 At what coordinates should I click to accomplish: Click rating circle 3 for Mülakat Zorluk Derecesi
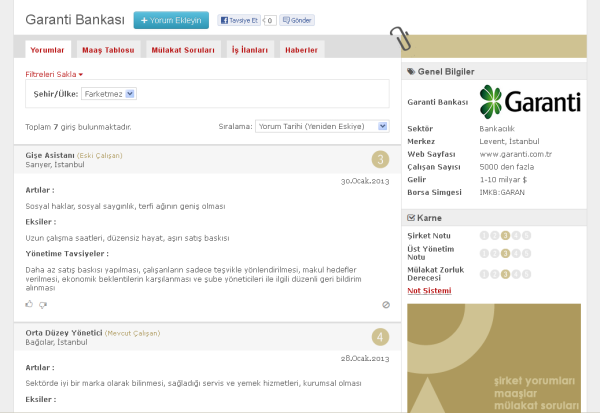point(505,274)
